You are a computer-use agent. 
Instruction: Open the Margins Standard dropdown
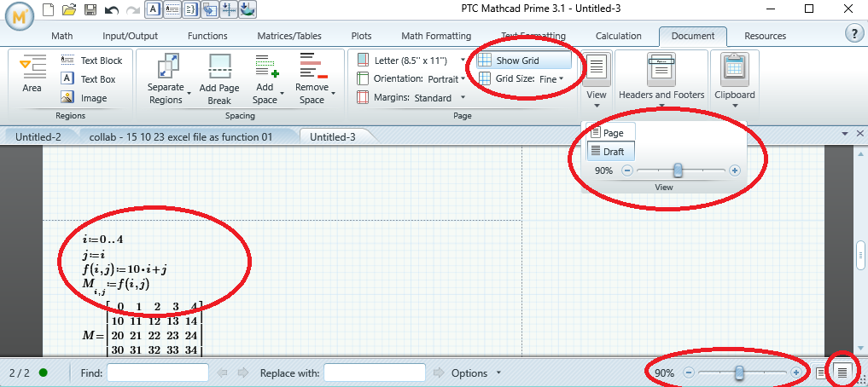click(463, 98)
